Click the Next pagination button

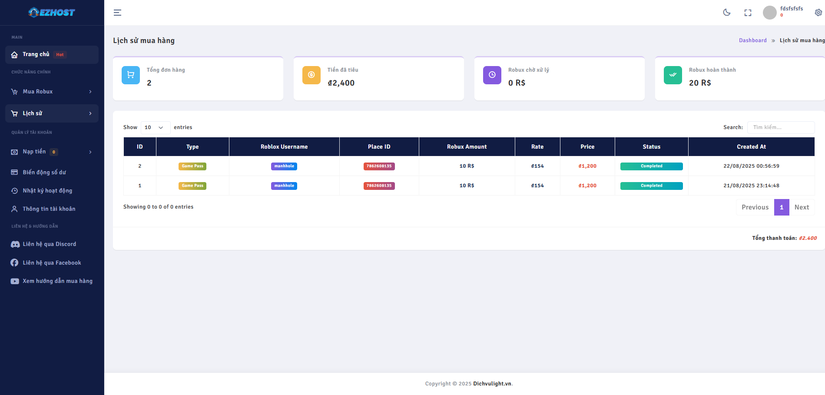pos(801,207)
